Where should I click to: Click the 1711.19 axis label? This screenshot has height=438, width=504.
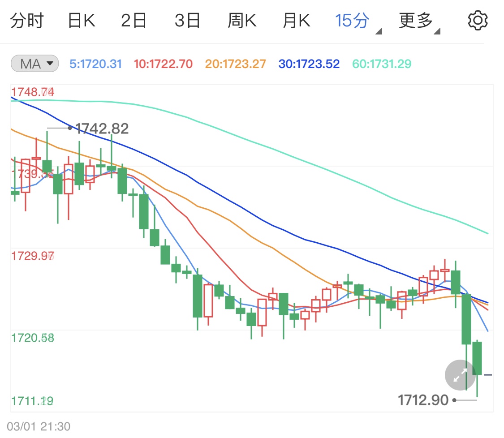32,401
